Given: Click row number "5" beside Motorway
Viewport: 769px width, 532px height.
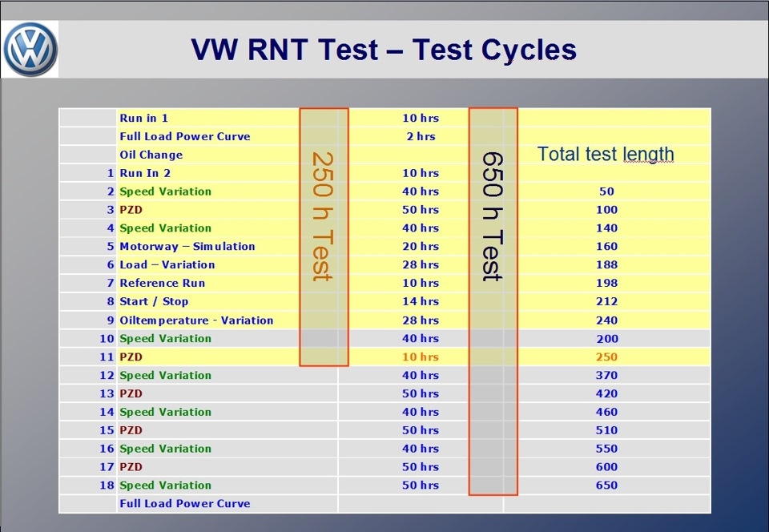Looking at the screenshot, I should pos(111,246).
